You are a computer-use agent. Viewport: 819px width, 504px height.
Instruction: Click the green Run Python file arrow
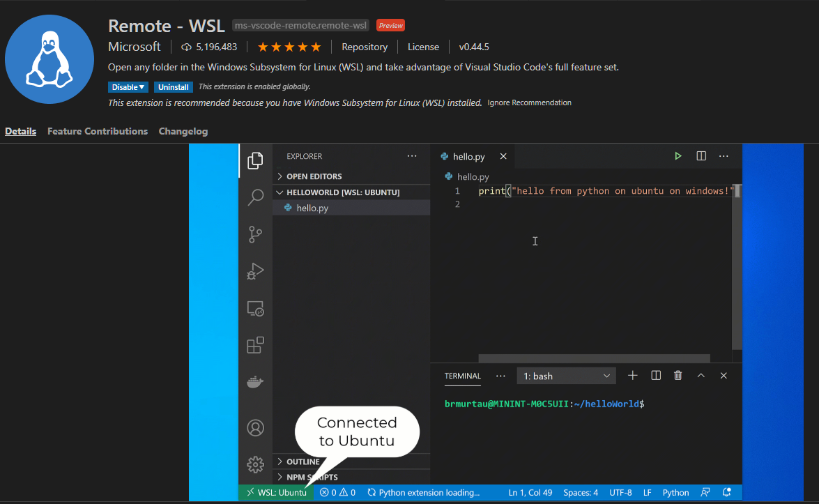pos(678,156)
